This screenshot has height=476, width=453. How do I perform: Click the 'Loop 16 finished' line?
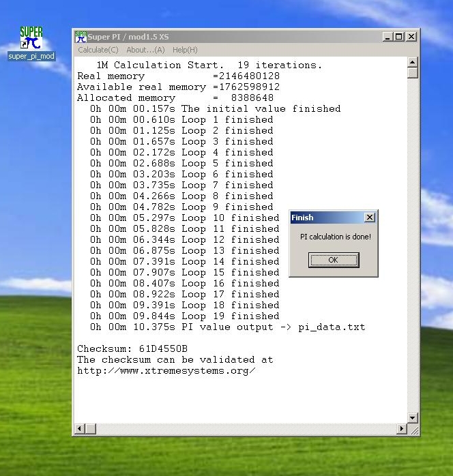pos(185,284)
